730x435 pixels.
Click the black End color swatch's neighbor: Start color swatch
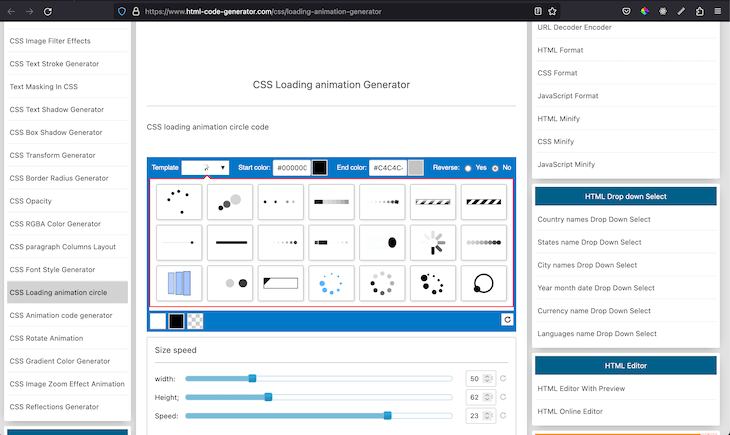tap(320, 168)
